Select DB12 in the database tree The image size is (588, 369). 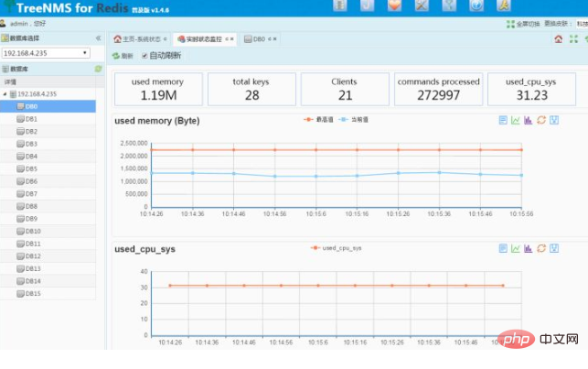pos(48,256)
